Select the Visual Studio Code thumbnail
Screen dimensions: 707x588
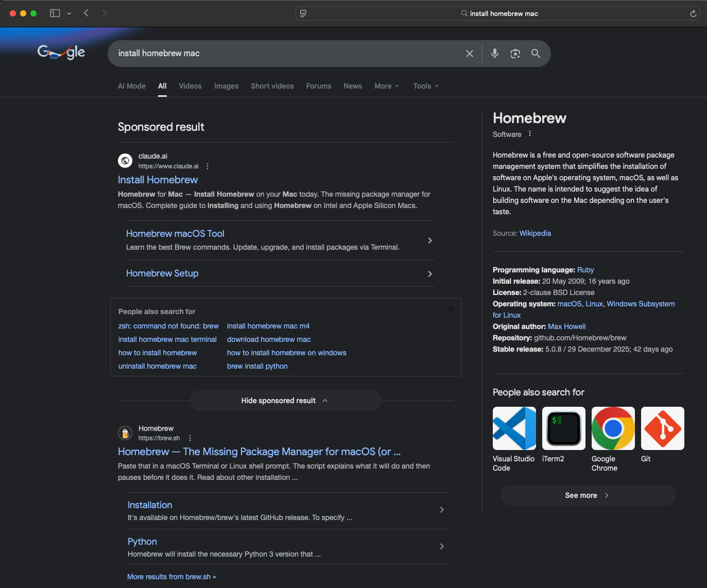click(x=514, y=428)
